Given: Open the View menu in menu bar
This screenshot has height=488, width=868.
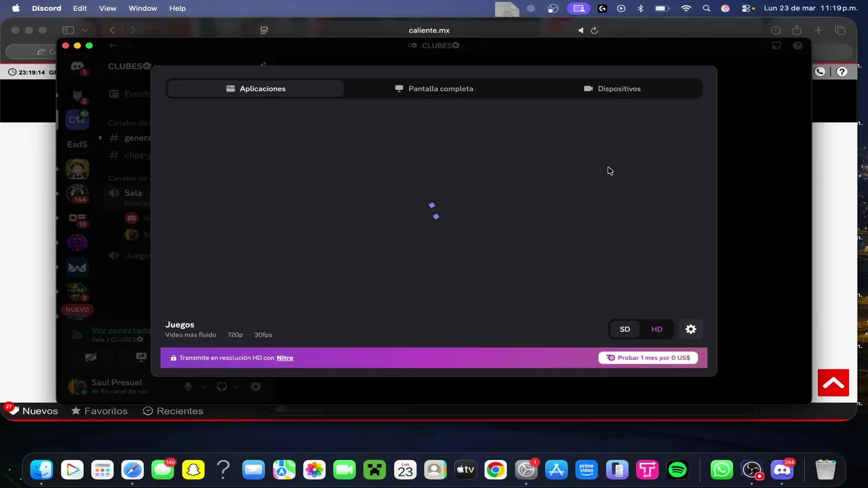Looking at the screenshot, I should pyautogui.click(x=107, y=8).
